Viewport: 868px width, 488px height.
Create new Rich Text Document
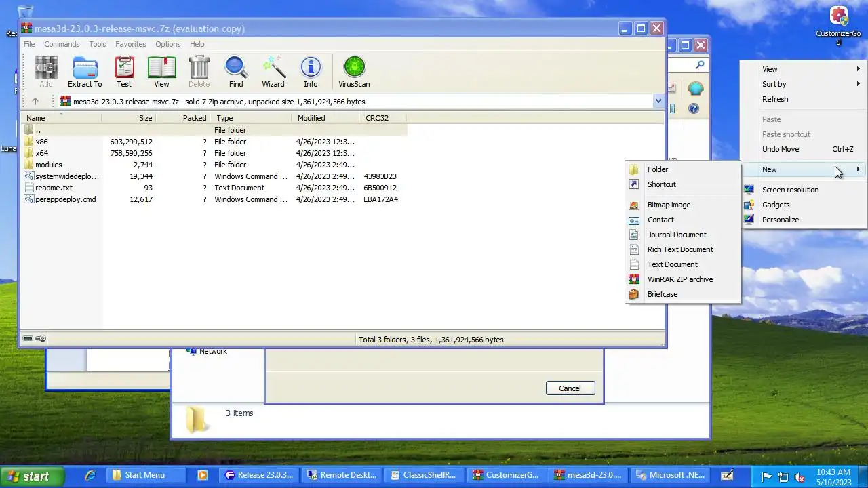click(x=682, y=249)
